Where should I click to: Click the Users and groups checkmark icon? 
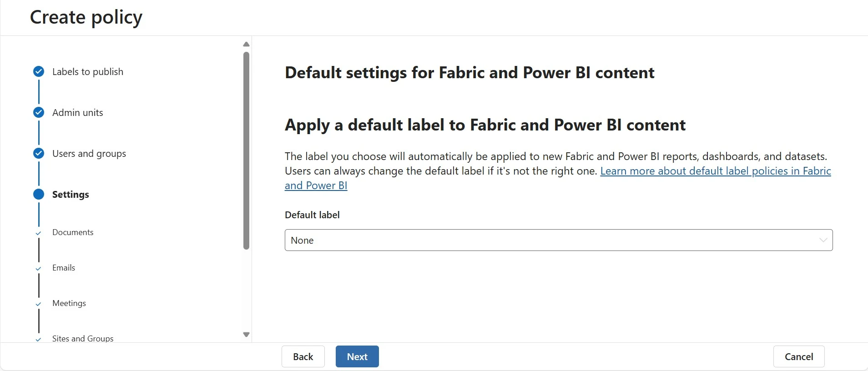point(39,153)
